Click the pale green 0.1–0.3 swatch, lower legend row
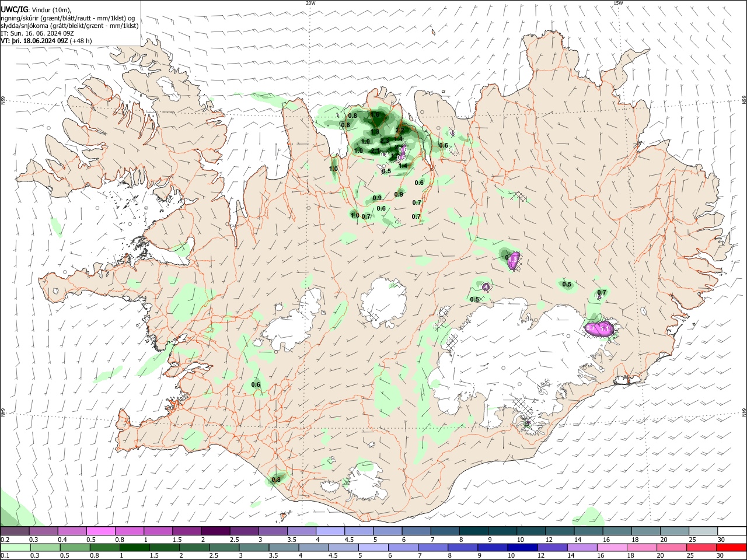 16,548
